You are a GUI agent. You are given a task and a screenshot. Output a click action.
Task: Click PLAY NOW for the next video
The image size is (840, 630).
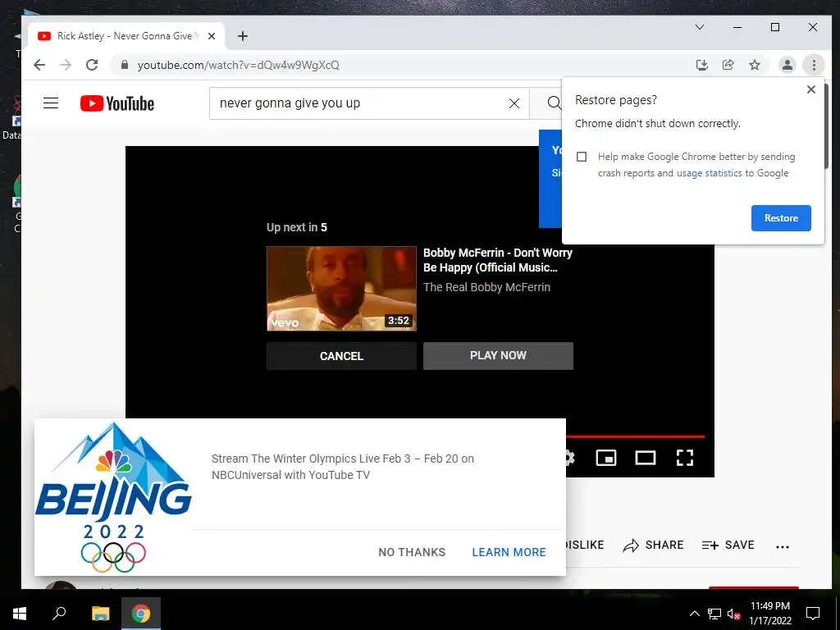498,356
